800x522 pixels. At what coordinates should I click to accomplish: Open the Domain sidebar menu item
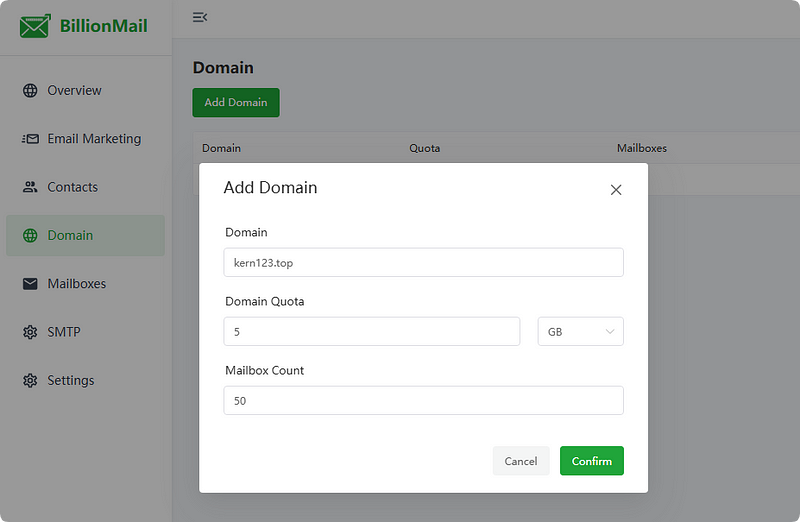click(x=85, y=235)
